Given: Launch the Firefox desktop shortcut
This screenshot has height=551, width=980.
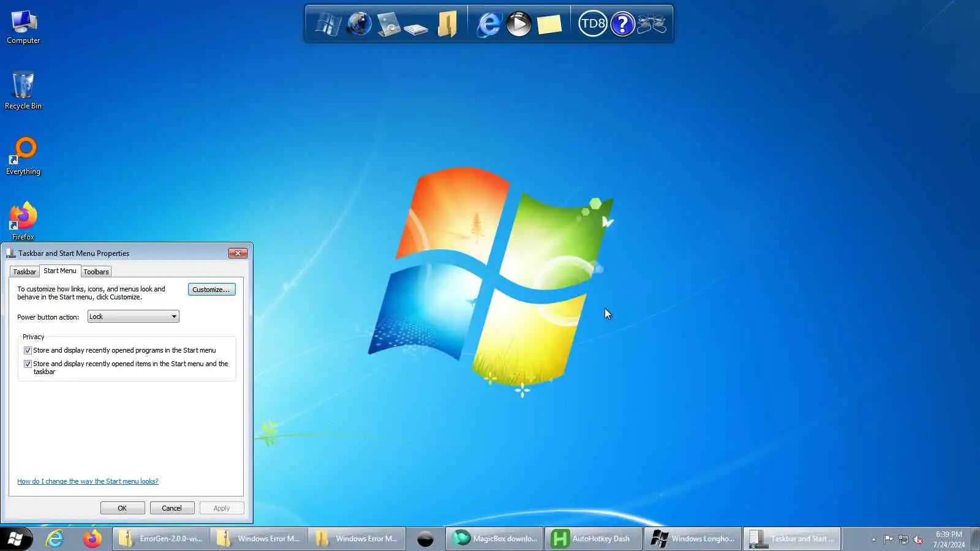Looking at the screenshot, I should pyautogui.click(x=23, y=221).
